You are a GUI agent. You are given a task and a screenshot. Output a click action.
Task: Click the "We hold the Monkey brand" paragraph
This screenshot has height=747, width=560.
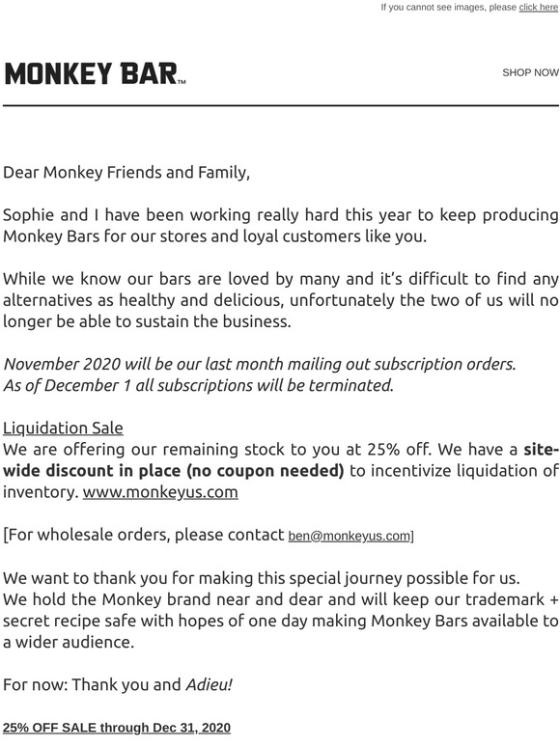click(x=280, y=621)
